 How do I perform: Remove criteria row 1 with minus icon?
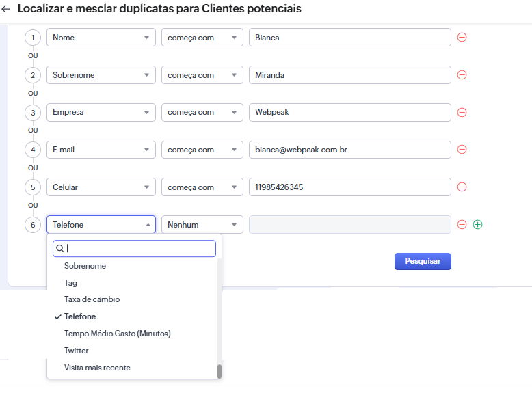[x=462, y=38]
